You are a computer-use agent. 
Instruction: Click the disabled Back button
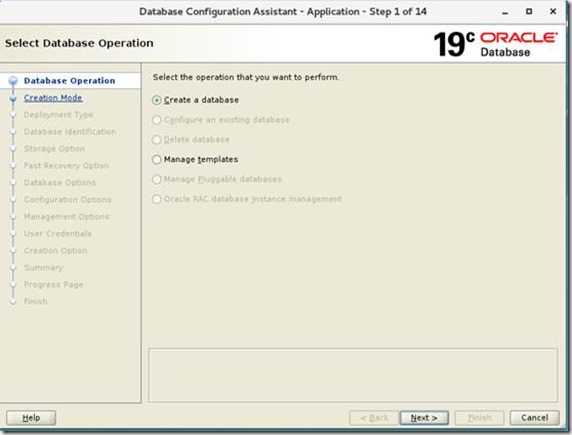[374, 418]
